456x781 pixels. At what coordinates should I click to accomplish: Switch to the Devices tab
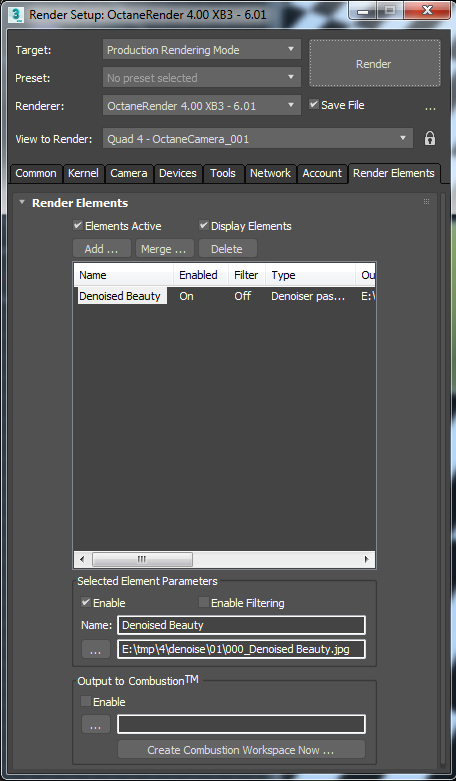pos(178,173)
